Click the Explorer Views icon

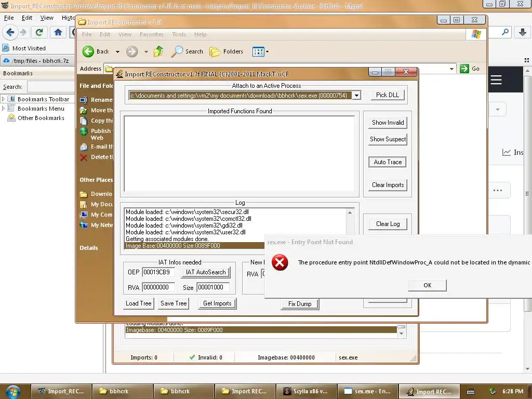[x=258, y=51]
